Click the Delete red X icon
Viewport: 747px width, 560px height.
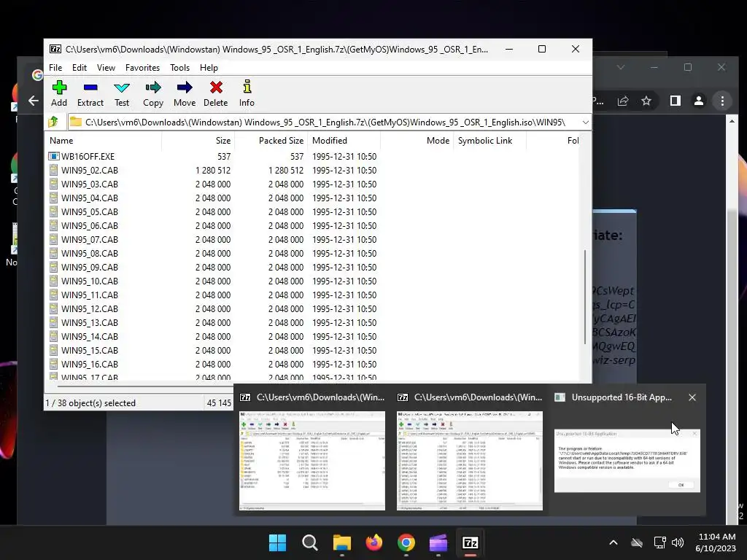(x=216, y=87)
